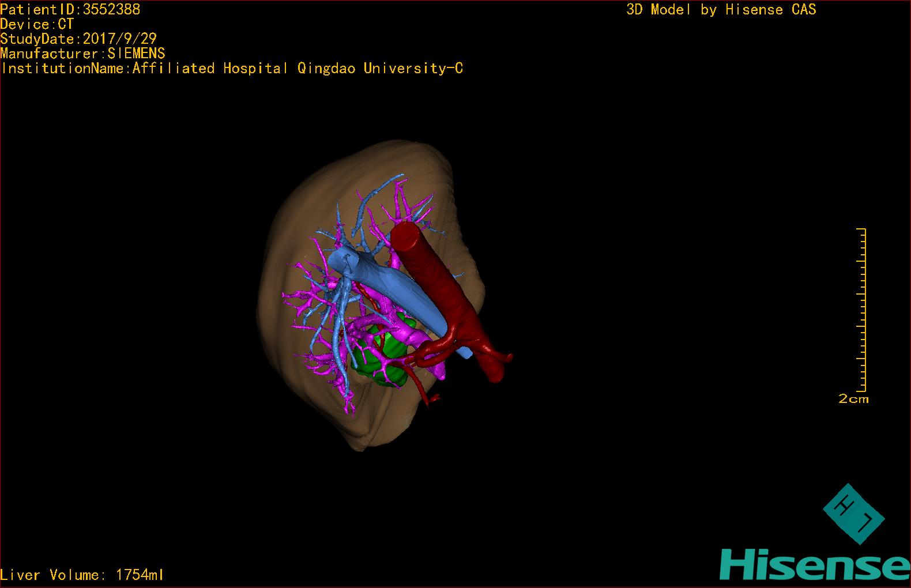Screen dimensions: 911x588
Task: Click the Manufacturer SIEMENS label
Action: 83,54
